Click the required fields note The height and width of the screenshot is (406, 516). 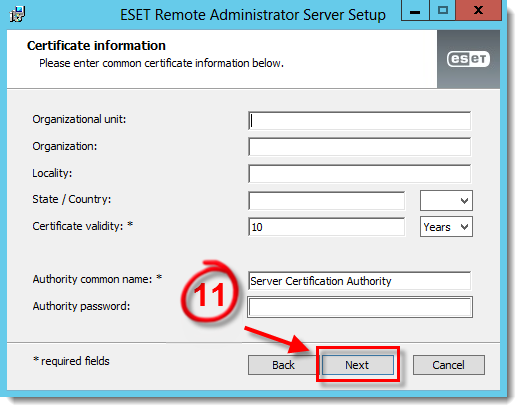coord(71,361)
